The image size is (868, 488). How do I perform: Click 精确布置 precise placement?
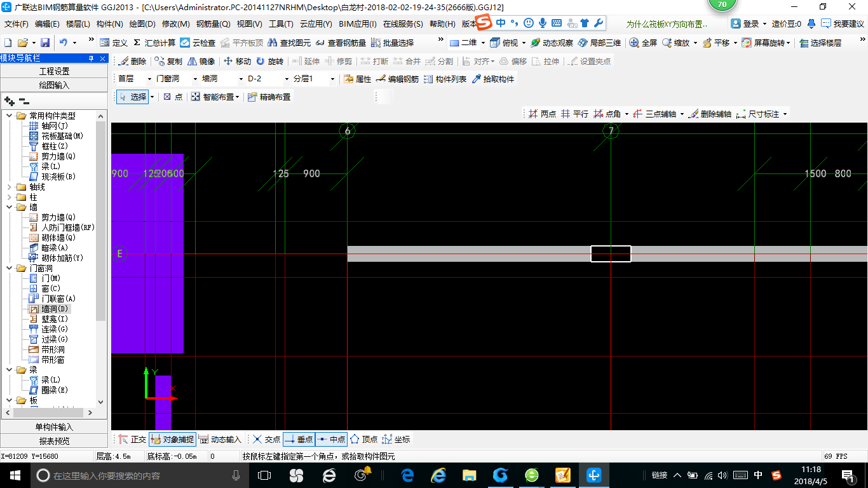pos(269,97)
